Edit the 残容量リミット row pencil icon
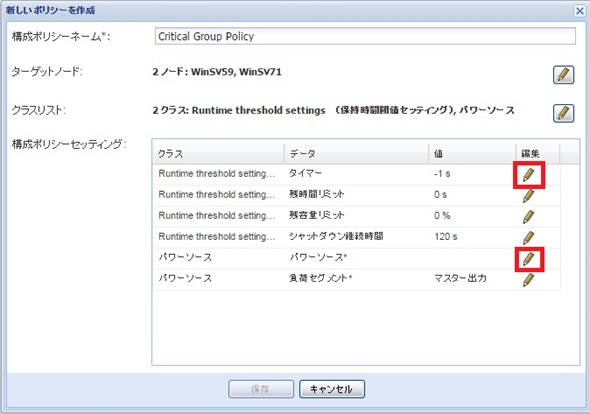590x414 pixels. (x=529, y=217)
